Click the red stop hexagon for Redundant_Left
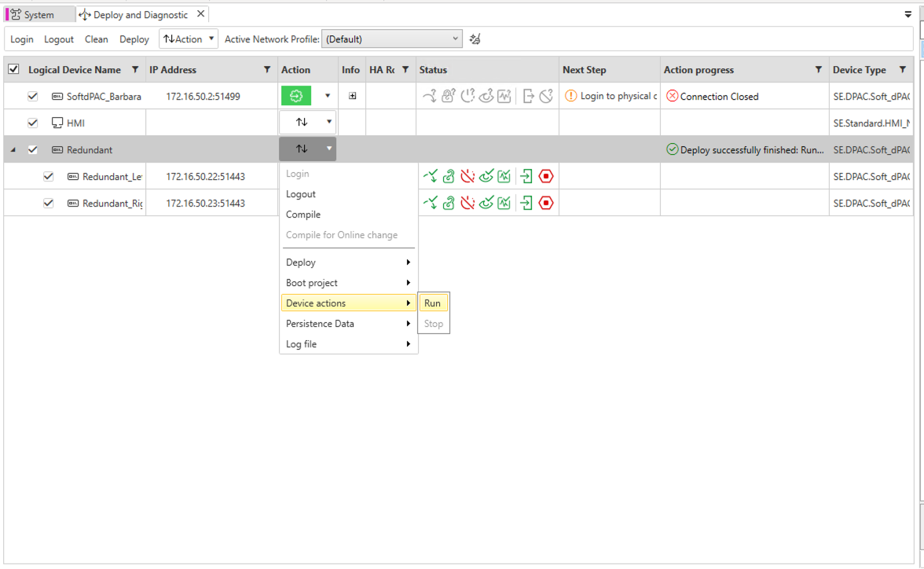The width and height of the screenshot is (924, 569). coord(546,176)
